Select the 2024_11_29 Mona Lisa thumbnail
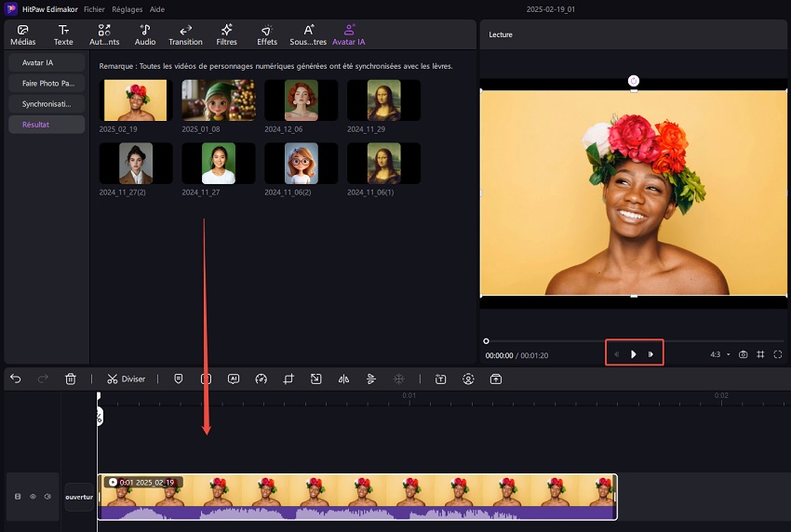This screenshot has height=532, width=791. [x=384, y=100]
